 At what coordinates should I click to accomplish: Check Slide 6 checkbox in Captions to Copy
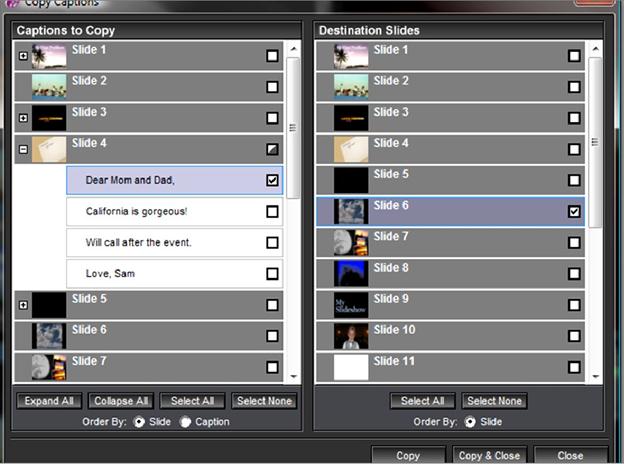(272, 336)
